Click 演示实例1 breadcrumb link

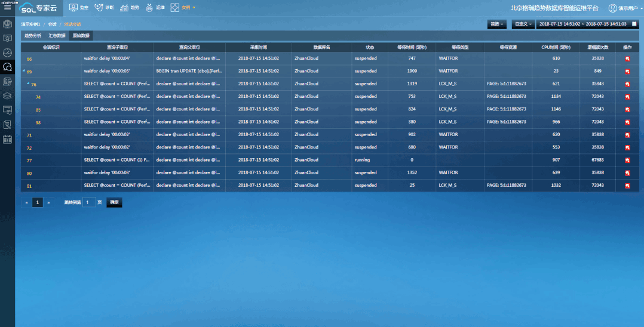31,24
